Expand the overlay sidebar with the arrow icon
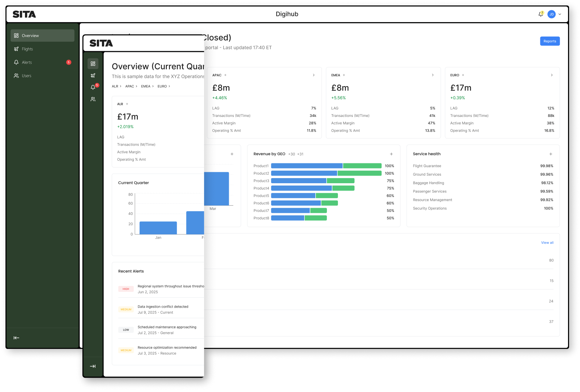The image size is (580, 392). (93, 366)
